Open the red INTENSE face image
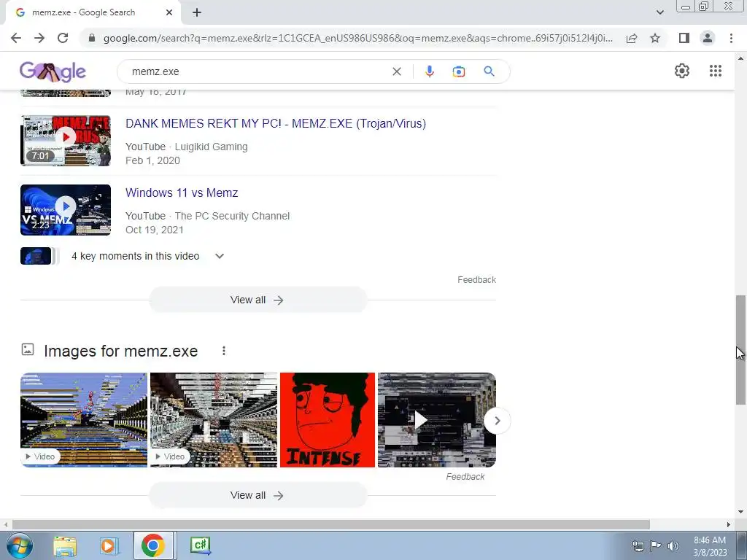747x560 pixels. click(x=328, y=419)
